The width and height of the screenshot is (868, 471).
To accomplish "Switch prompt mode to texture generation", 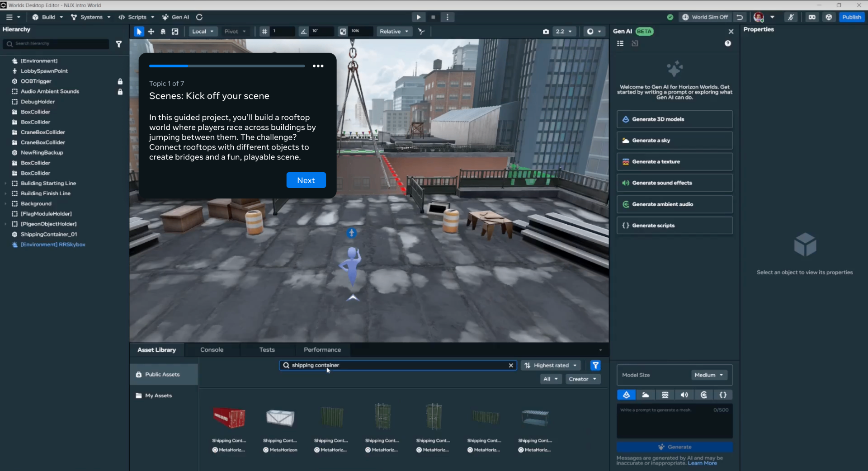I will (x=665, y=395).
